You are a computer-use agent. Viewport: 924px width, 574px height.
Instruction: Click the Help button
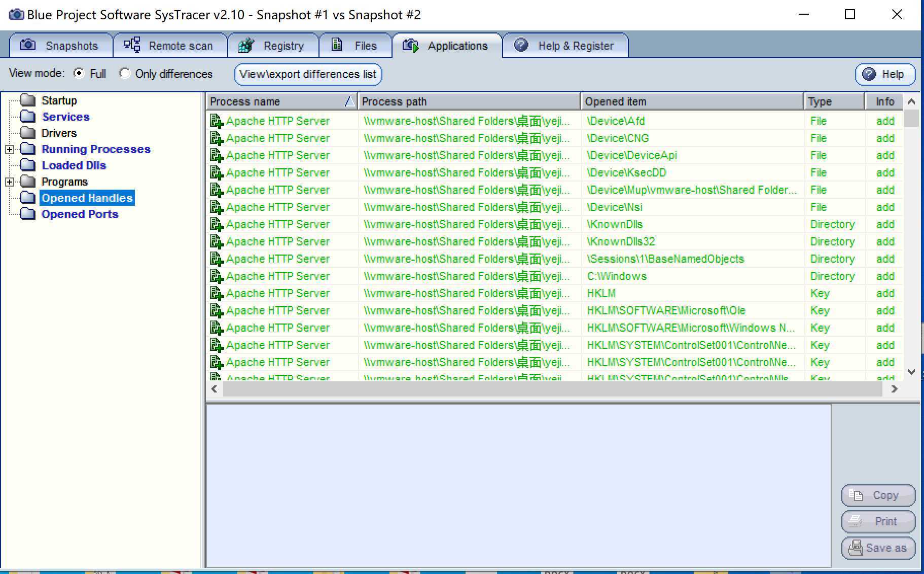click(x=885, y=74)
